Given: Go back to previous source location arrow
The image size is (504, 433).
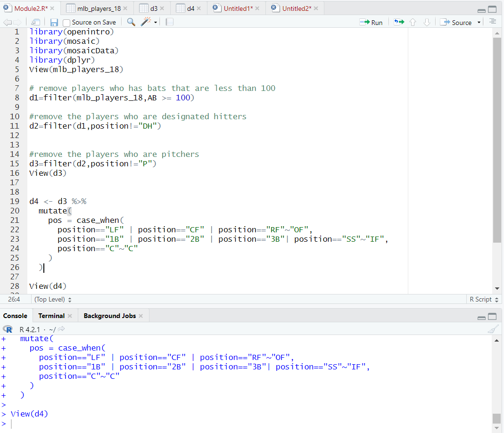Looking at the screenshot, I should coord(7,22).
